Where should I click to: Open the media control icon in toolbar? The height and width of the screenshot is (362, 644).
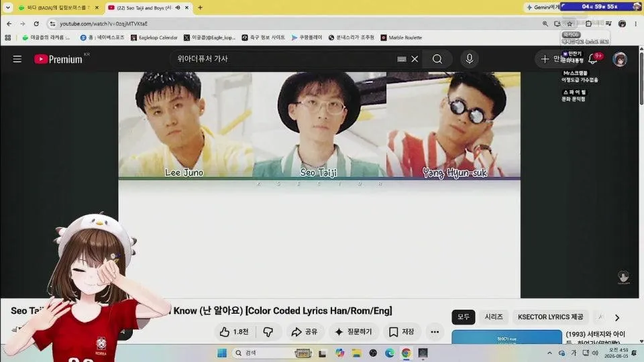(x=608, y=24)
